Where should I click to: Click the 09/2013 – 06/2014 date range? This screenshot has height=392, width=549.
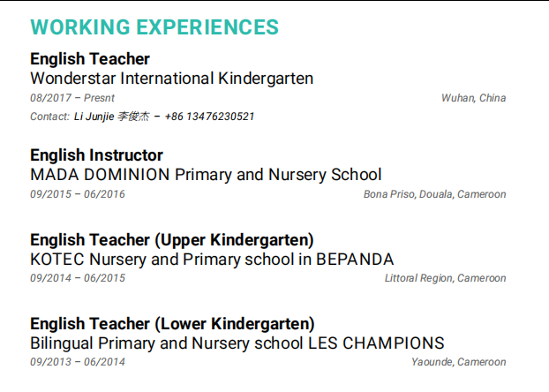(78, 362)
